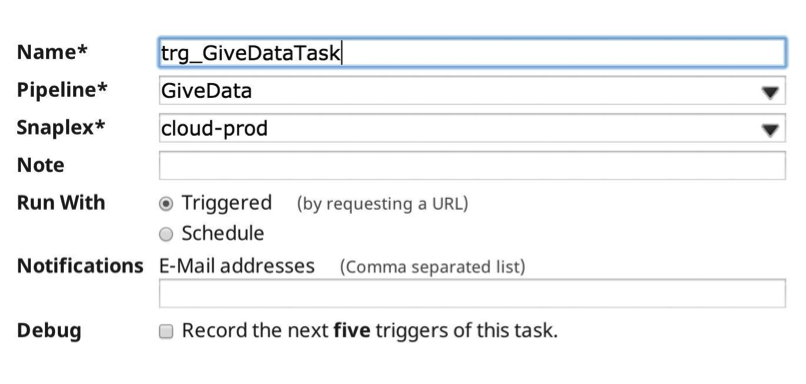Click the Pipeline* field label
806x384 pixels.
(62, 90)
